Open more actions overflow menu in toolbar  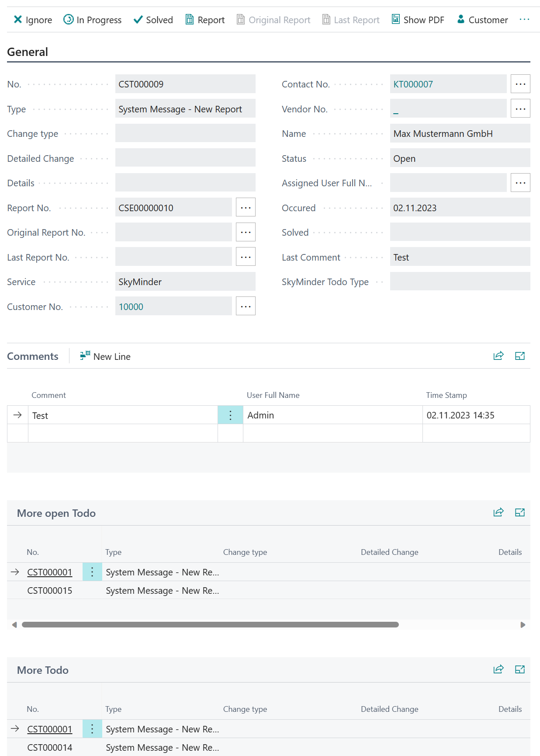pyautogui.click(x=524, y=20)
